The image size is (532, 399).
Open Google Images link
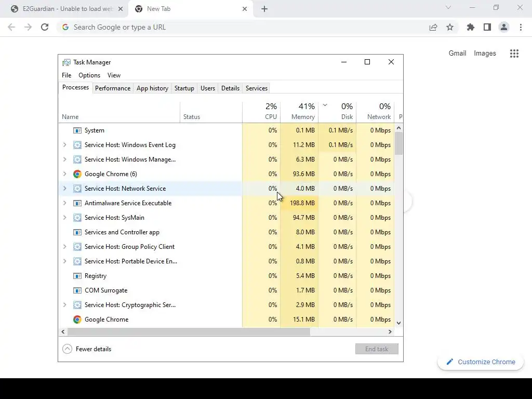[485, 54]
